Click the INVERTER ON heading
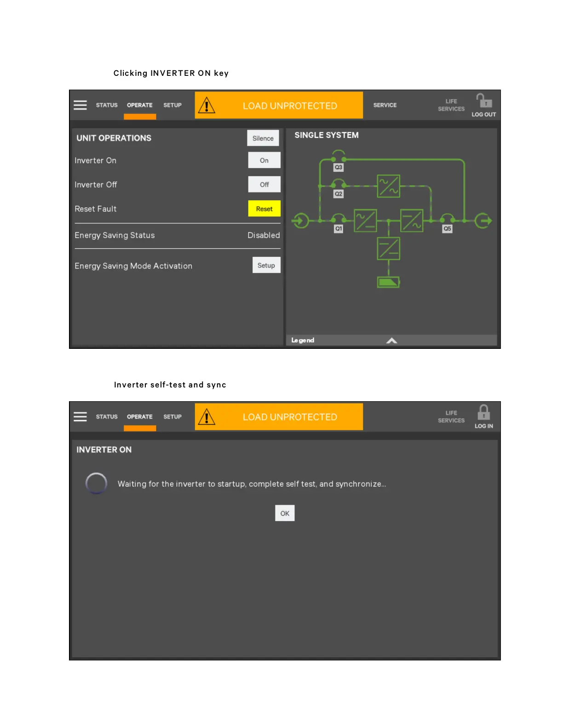 (x=104, y=449)
